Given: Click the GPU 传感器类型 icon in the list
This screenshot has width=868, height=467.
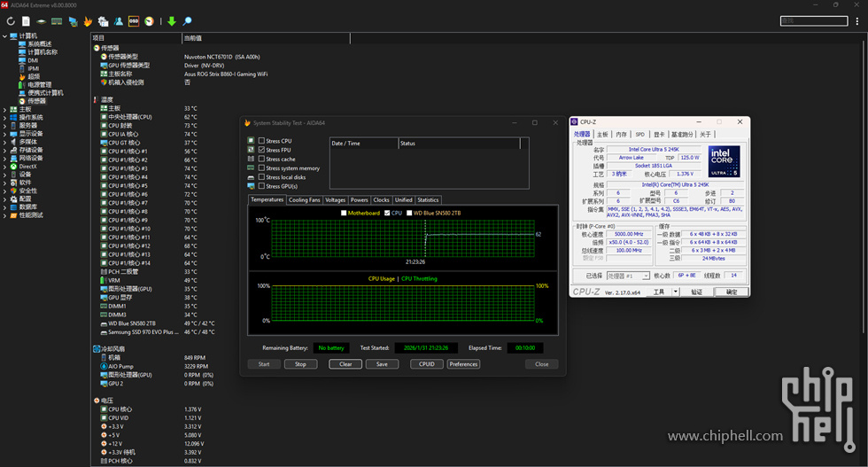Looking at the screenshot, I should click(104, 66).
